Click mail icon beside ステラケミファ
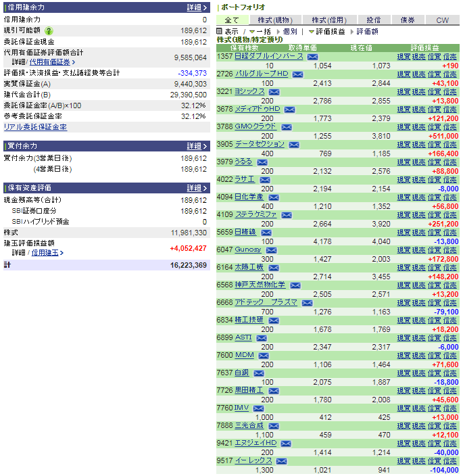The width and height of the screenshot is (463, 476). pos(287,216)
